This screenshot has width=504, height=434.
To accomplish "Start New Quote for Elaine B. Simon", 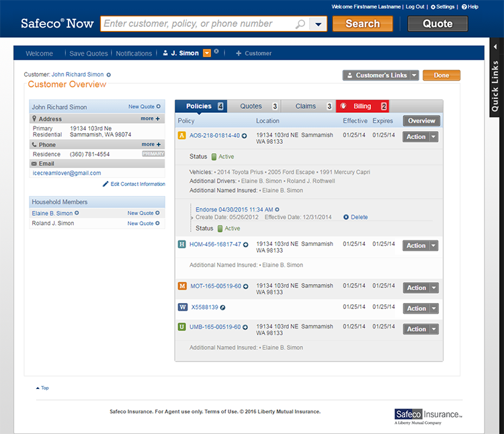I will click(143, 213).
